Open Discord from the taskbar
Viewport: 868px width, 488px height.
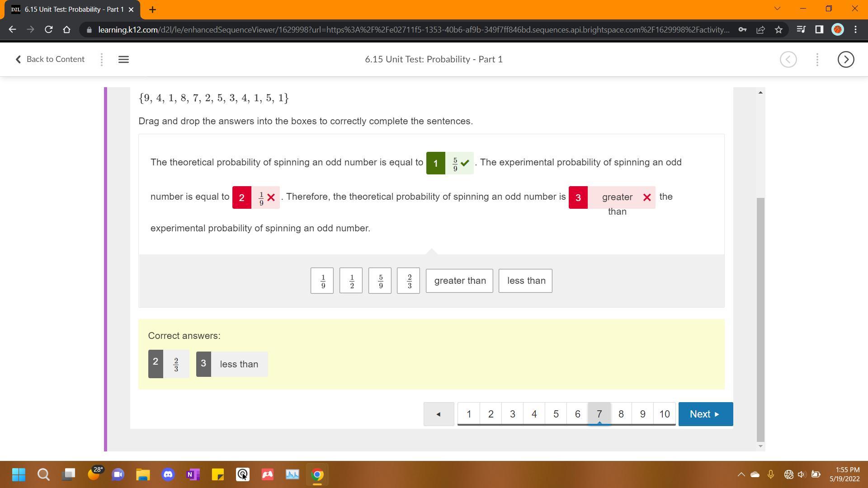pyautogui.click(x=168, y=474)
